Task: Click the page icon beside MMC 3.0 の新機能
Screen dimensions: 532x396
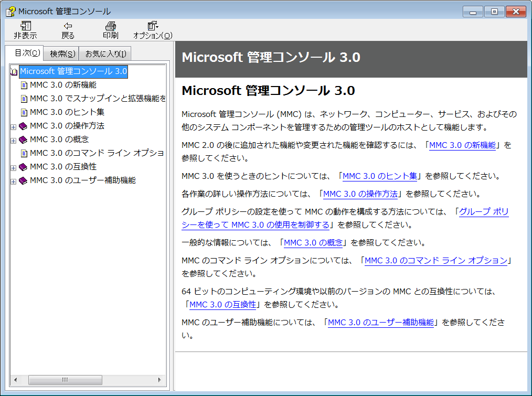Action: 24,84
